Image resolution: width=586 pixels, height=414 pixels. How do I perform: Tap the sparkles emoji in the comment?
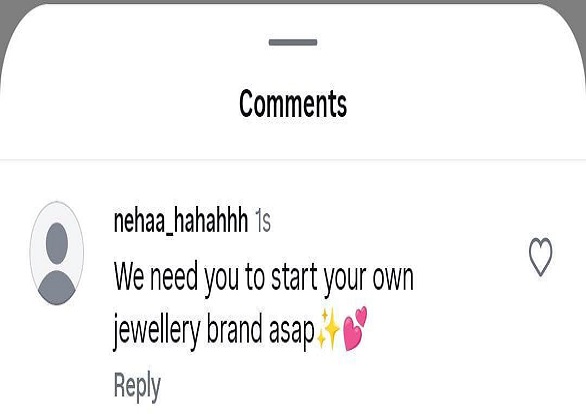tap(328, 329)
